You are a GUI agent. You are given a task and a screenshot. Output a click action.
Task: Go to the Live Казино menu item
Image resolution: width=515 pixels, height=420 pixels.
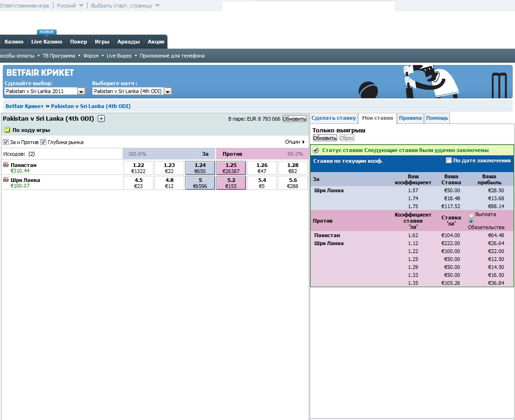tap(47, 42)
